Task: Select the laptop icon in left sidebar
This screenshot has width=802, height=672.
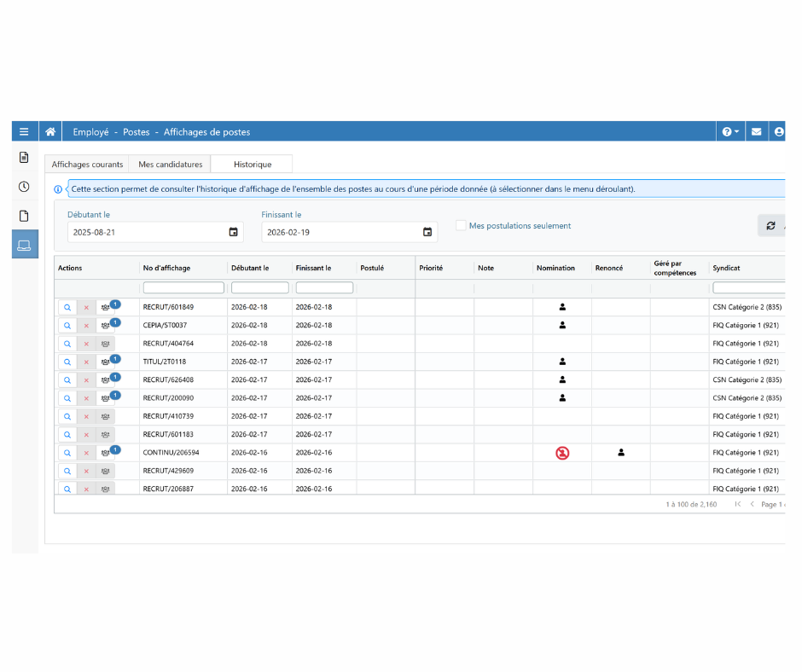Action: (x=24, y=246)
